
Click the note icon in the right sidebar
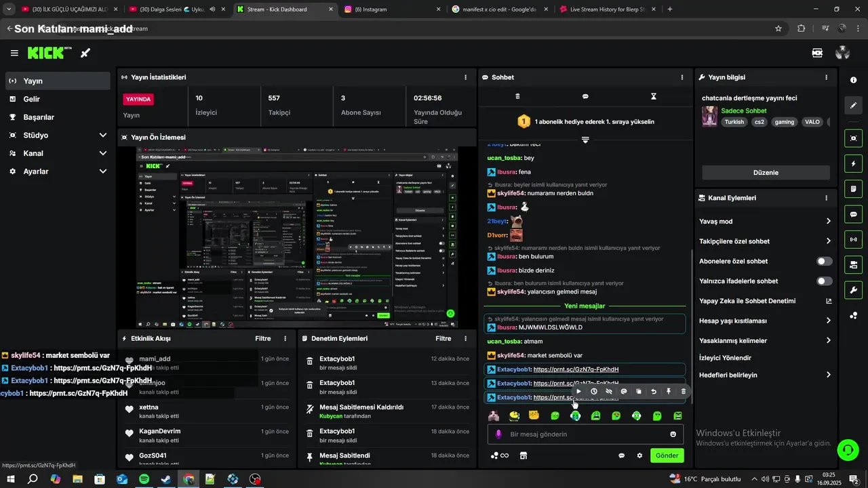853,189
